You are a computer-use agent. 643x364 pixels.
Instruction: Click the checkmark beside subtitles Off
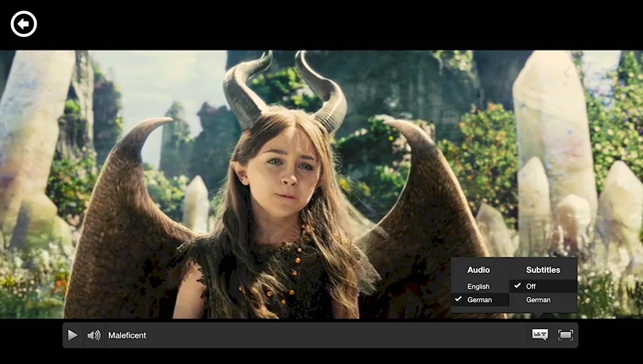[x=518, y=286]
